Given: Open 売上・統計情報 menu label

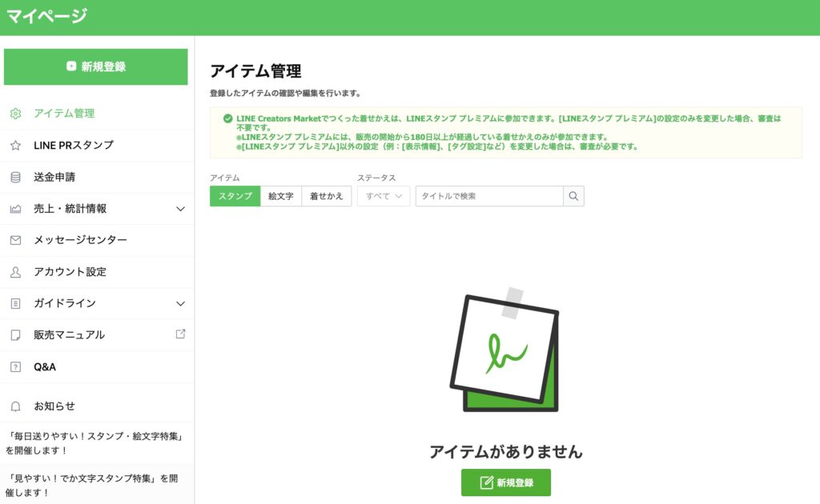Looking at the screenshot, I should (70, 209).
